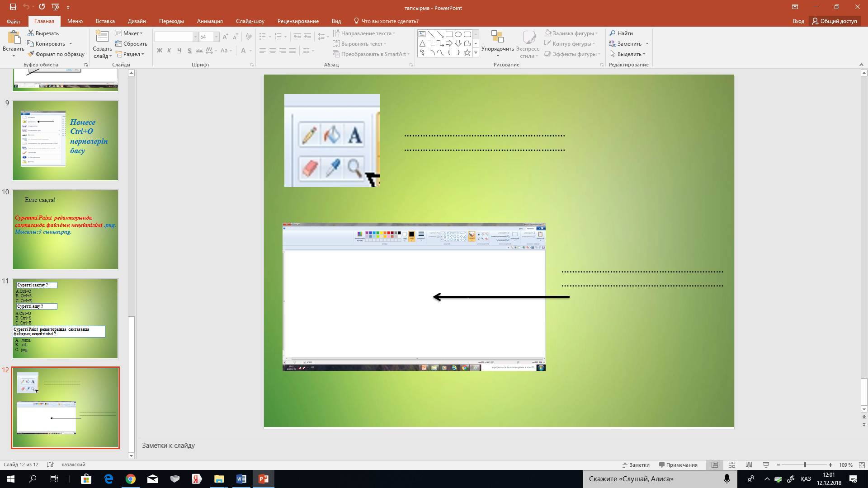Open the Insert (Вставка) ribbon tab
This screenshot has width=868, height=488.
(x=105, y=21)
